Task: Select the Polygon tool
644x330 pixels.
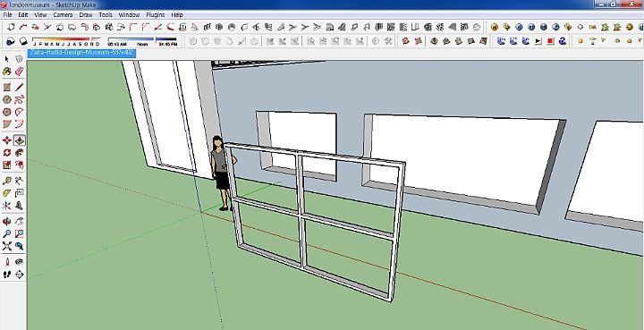Action: tap(7, 112)
